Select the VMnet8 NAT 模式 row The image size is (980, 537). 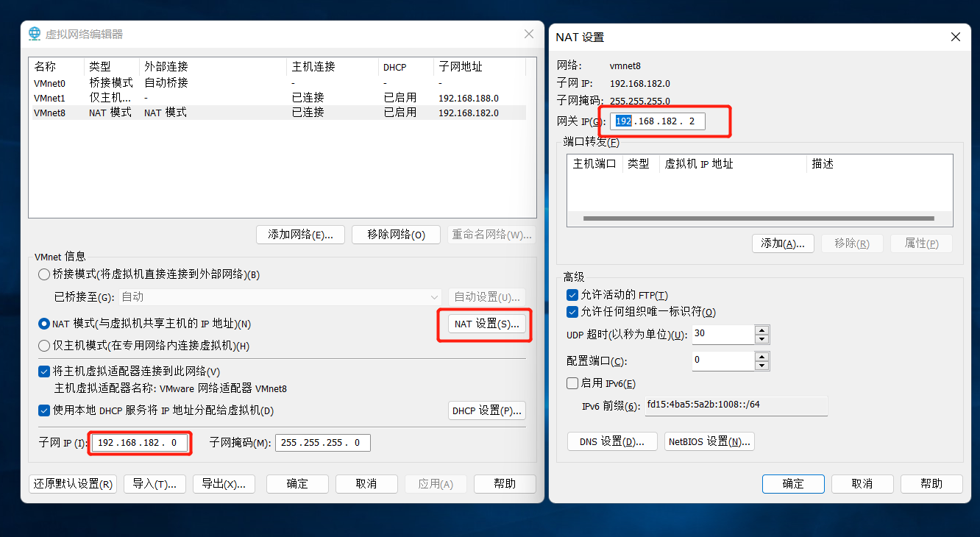click(x=277, y=113)
